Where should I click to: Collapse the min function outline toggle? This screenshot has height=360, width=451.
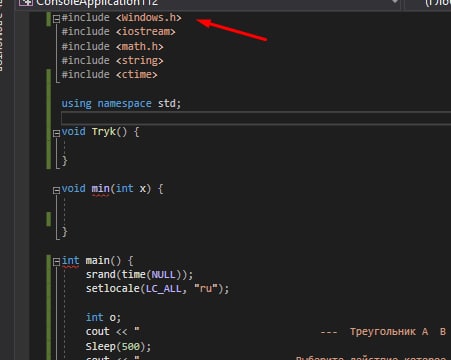[x=56, y=190]
